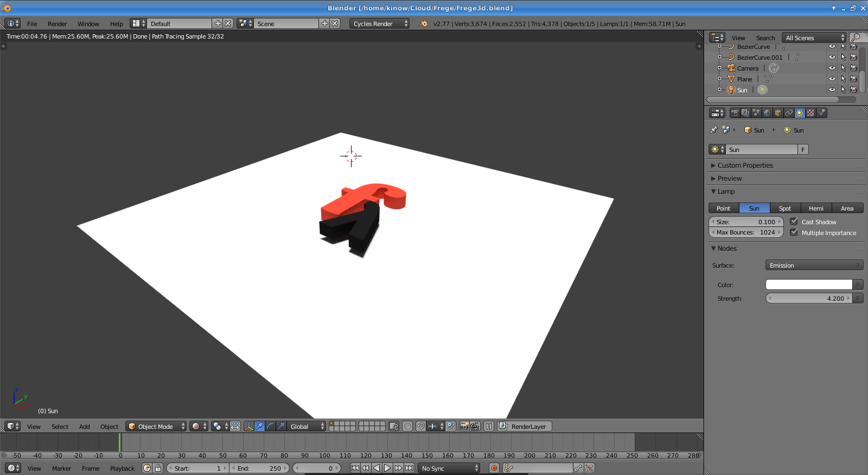Open the Cycles Render engine dropdown
Screen dimensions: 868x475
pos(379,23)
